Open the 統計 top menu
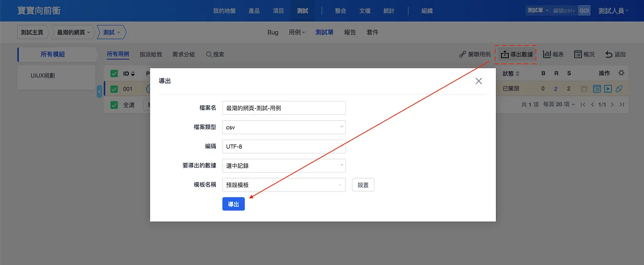Screen dimensions: 644x265 click(389, 11)
